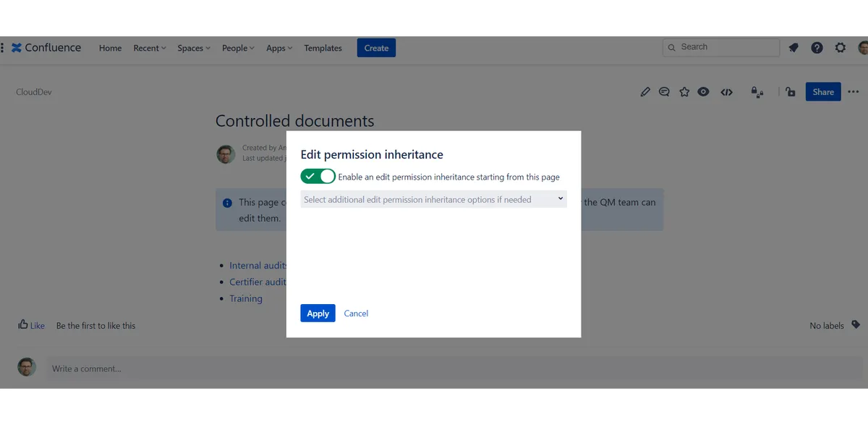Click the thumbs-up Like icon
This screenshot has width=868, height=425.
click(23, 325)
